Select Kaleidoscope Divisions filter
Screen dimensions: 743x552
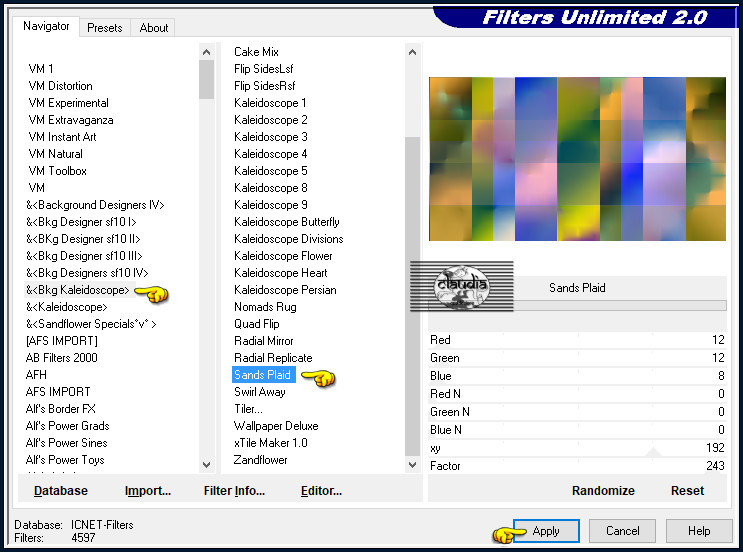(289, 239)
